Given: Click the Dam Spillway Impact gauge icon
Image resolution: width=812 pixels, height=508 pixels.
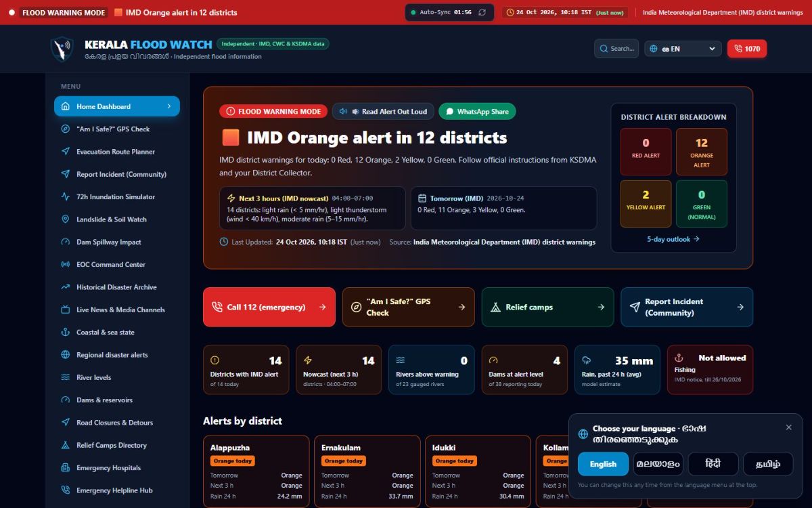Looking at the screenshot, I should 66,242.
